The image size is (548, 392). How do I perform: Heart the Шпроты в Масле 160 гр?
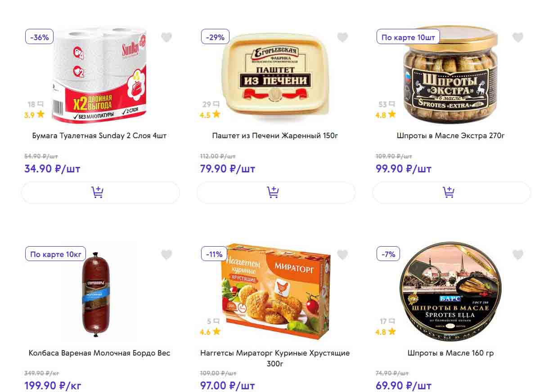518,255
